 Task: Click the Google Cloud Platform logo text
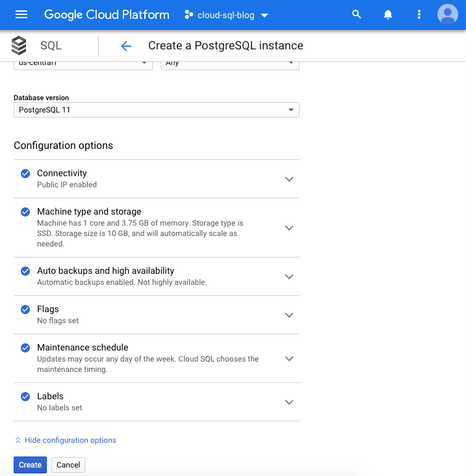pyautogui.click(x=107, y=14)
